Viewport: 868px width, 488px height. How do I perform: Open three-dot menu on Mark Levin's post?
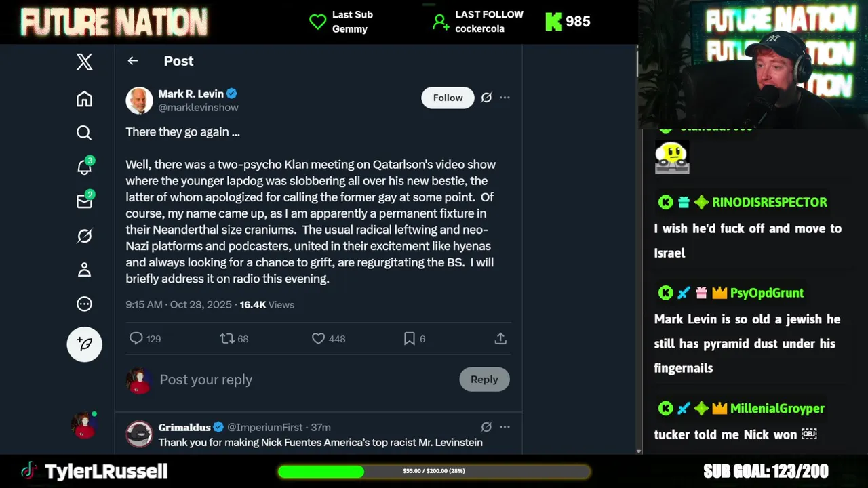coord(505,98)
